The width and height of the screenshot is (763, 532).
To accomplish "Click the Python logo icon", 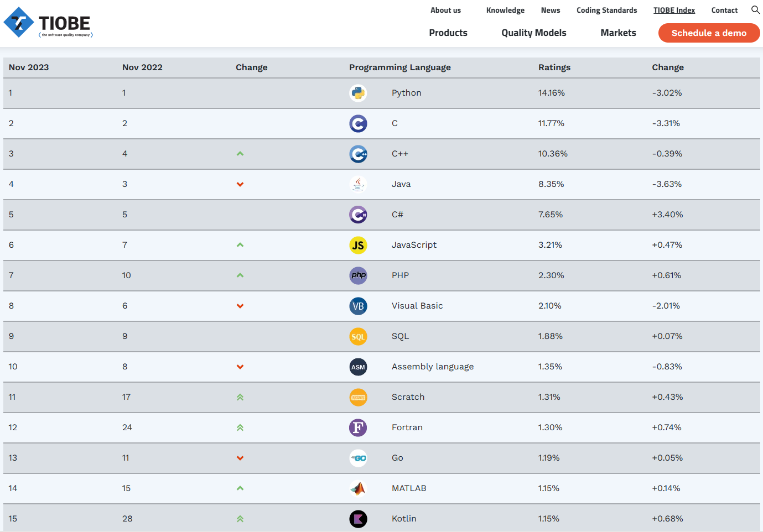I will click(x=358, y=93).
